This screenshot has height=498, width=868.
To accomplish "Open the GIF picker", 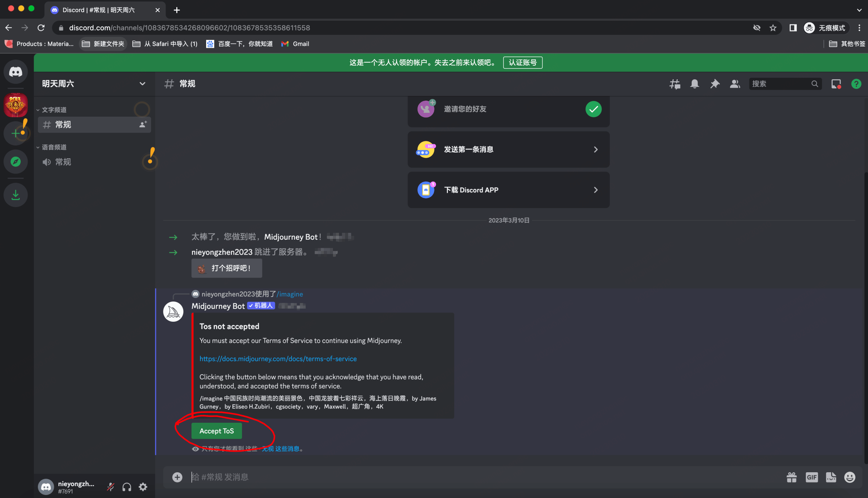I will [812, 477].
